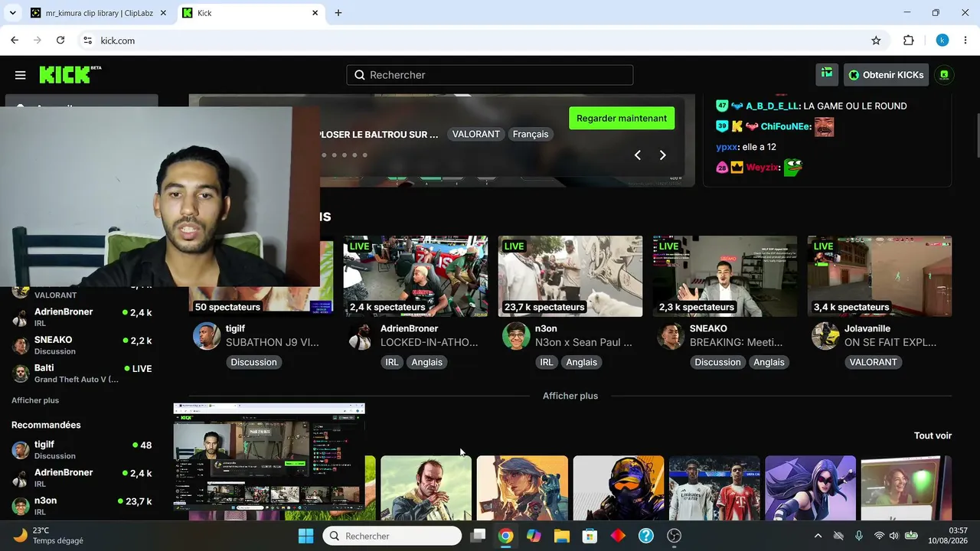
Task: Open tigilf in the Recommandées sidebar list
Action: (x=82, y=450)
